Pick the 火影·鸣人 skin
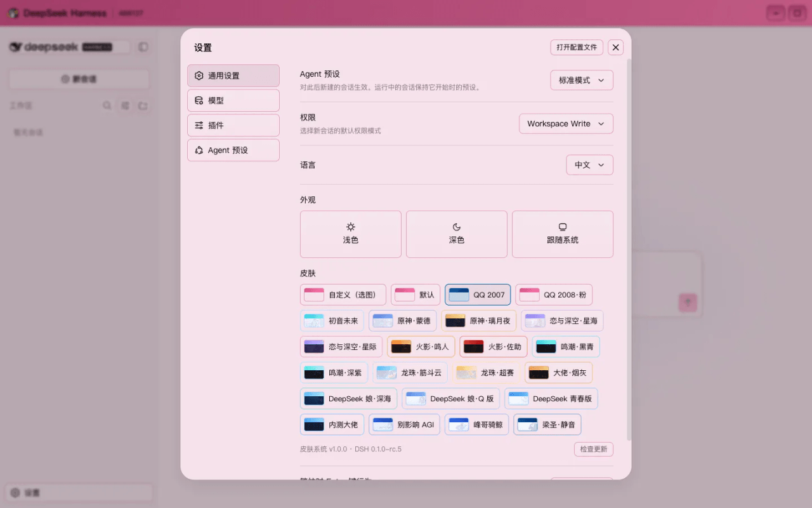The height and width of the screenshot is (508, 812). coord(421,347)
